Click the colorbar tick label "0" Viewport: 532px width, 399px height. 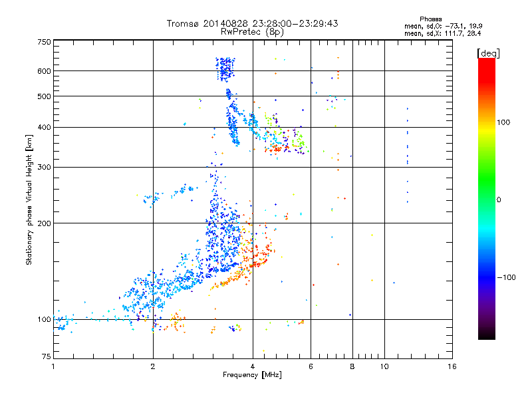[x=499, y=200]
